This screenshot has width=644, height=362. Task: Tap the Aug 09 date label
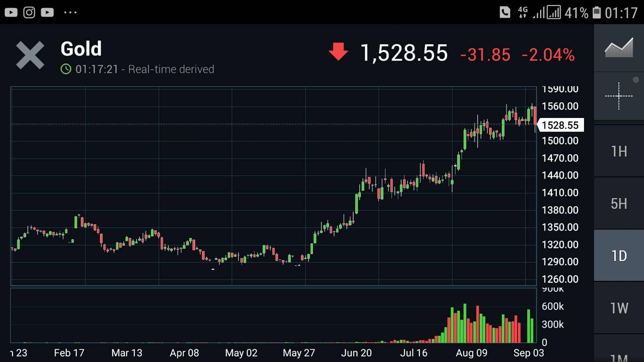click(x=472, y=353)
